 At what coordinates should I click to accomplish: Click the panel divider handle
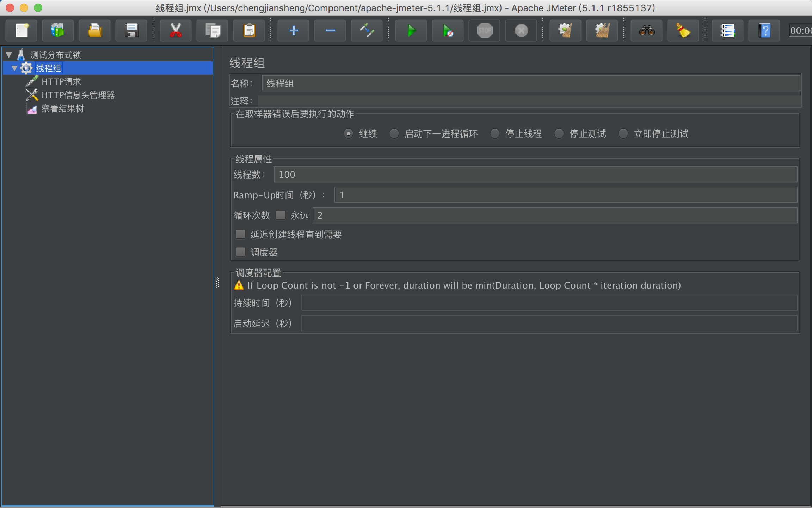point(217,283)
